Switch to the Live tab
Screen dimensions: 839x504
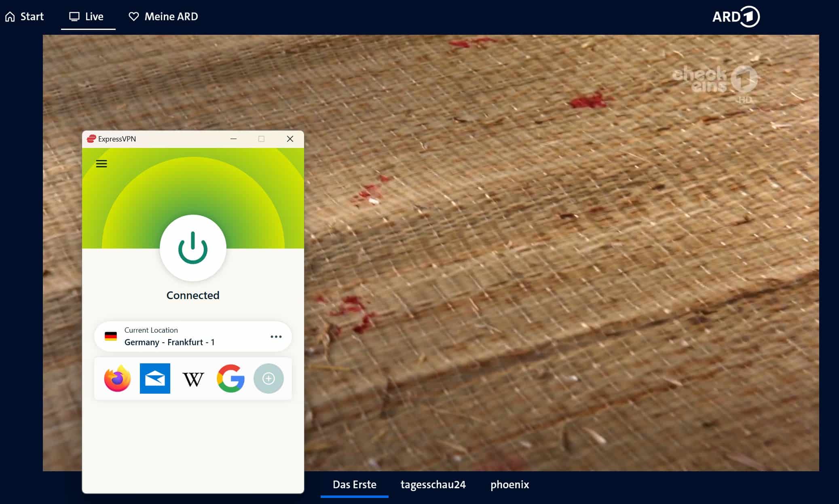point(87,17)
